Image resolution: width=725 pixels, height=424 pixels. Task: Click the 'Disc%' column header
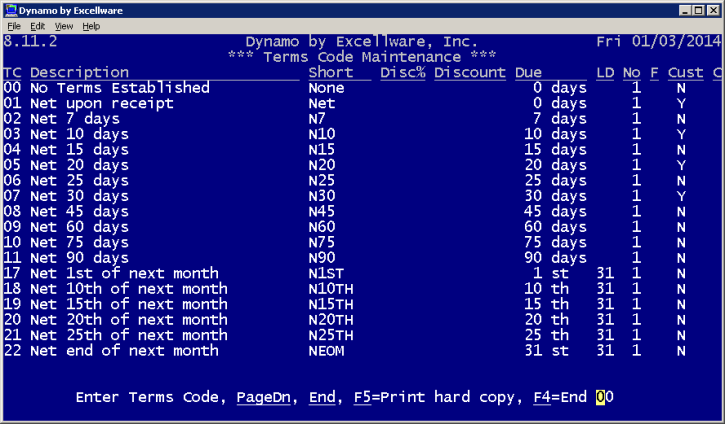coord(403,73)
